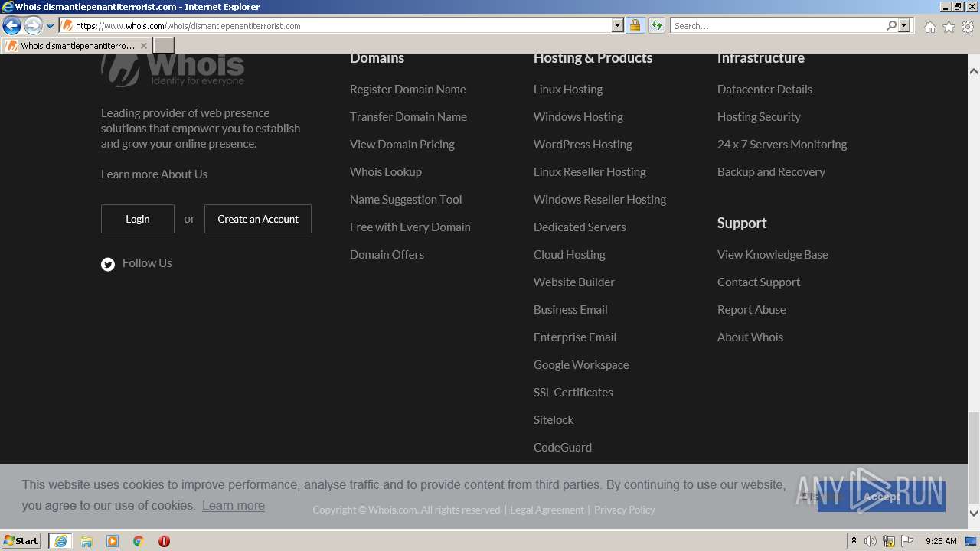Image resolution: width=980 pixels, height=551 pixels.
Task: Open About Whois link
Action: click(750, 337)
